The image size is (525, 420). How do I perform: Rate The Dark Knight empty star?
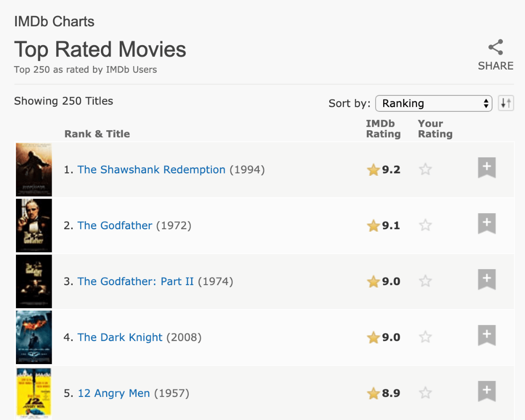pyautogui.click(x=425, y=337)
